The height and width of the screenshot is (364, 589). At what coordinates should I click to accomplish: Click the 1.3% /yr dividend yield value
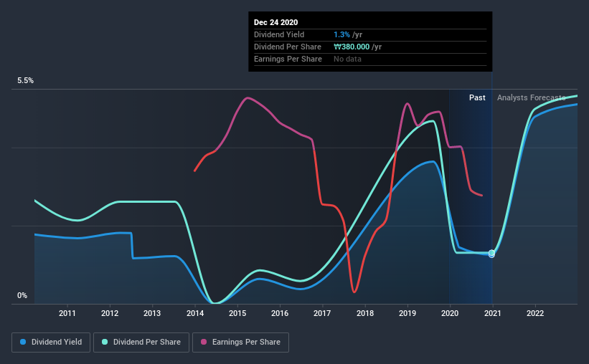click(x=348, y=34)
